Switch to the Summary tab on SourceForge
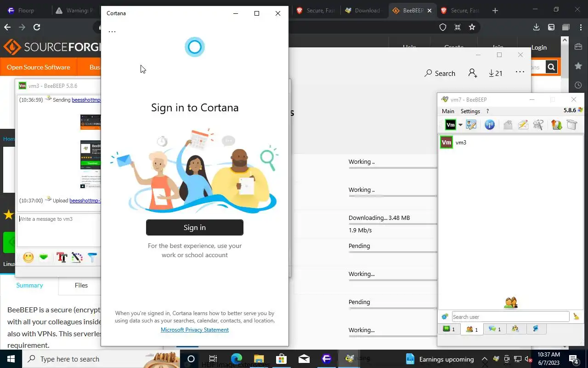This screenshot has width=588, height=368. (29, 285)
